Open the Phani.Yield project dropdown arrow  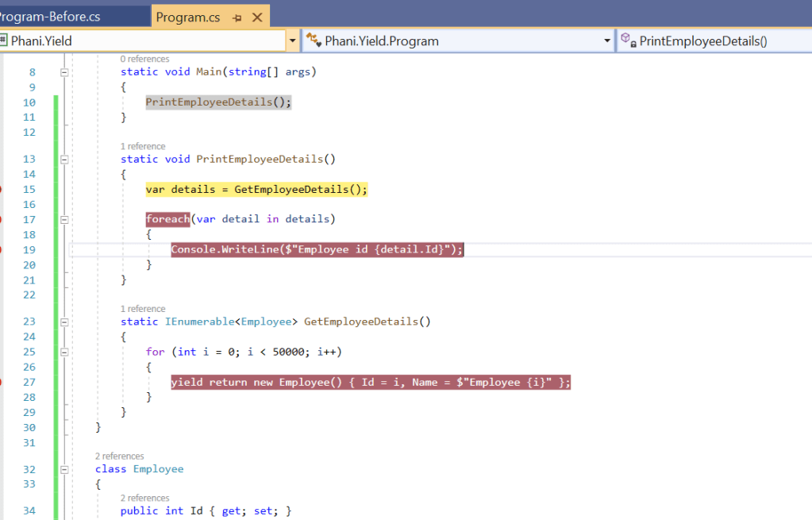[292, 40]
